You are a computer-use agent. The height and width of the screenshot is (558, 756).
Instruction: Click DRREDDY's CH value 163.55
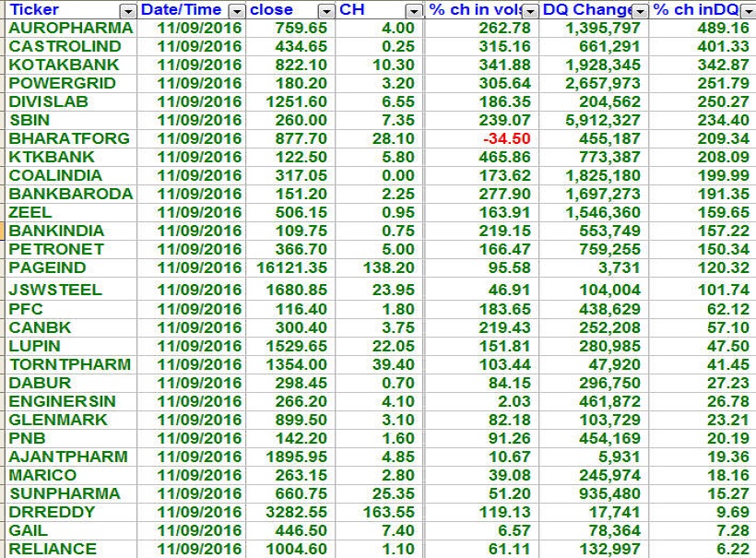390,512
